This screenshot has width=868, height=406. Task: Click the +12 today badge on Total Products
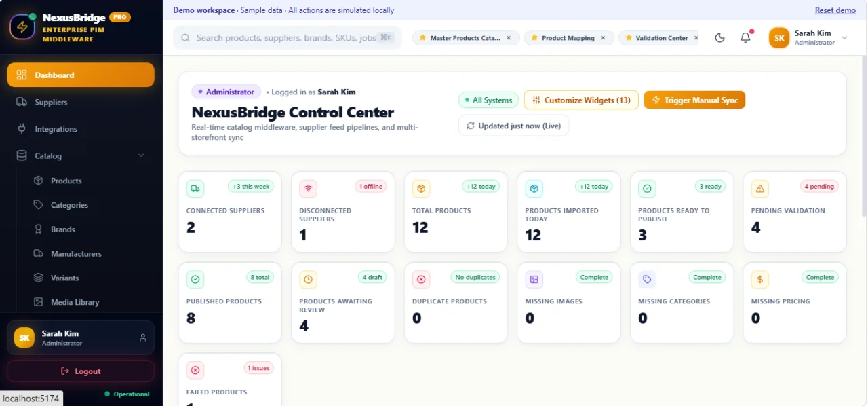[481, 187]
